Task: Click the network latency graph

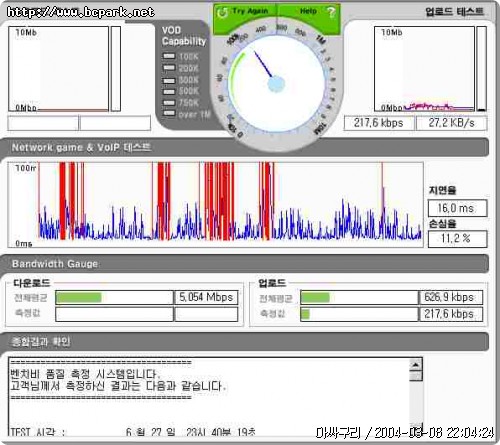Action: [215, 205]
